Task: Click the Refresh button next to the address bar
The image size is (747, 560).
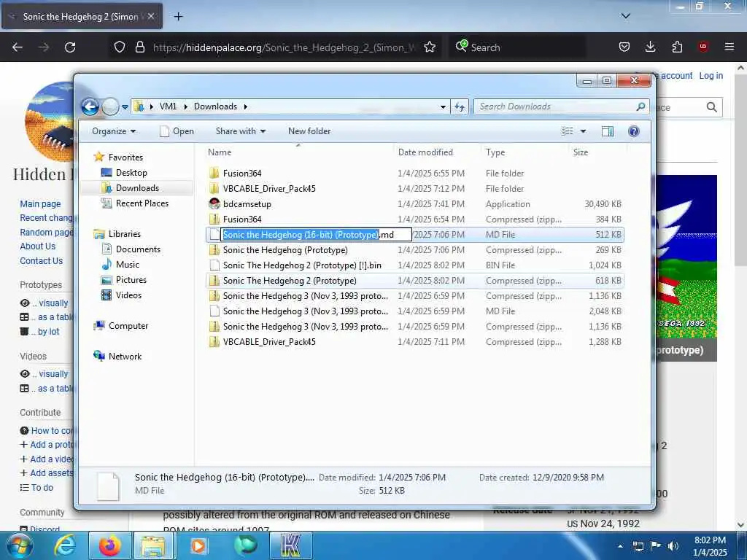Action: (x=460, y=106)
